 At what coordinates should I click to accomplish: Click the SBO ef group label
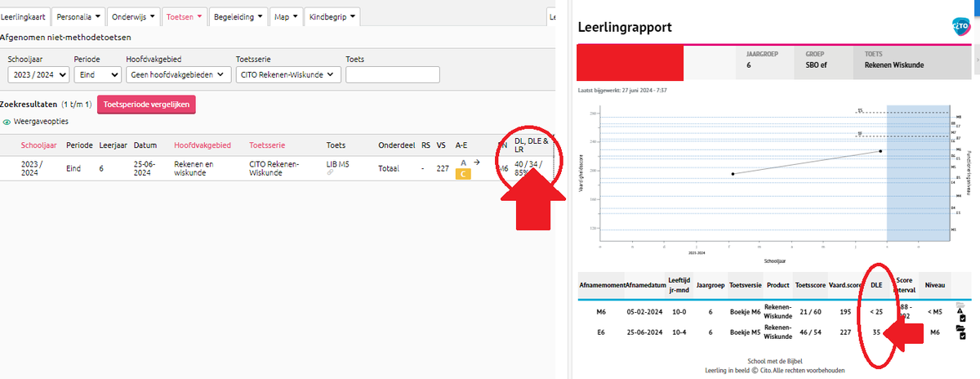point(817,65)
